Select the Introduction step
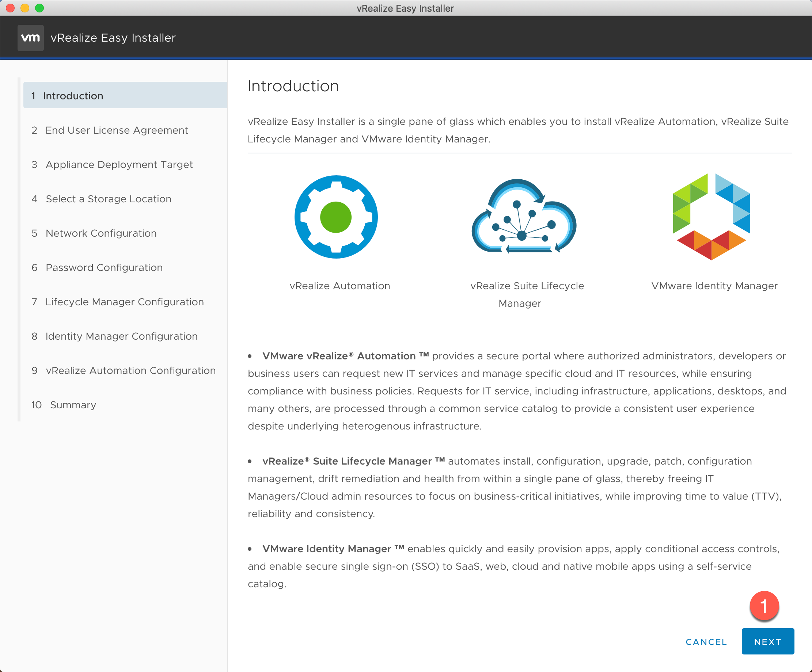 pyautogui.click(x=73, y=96)
